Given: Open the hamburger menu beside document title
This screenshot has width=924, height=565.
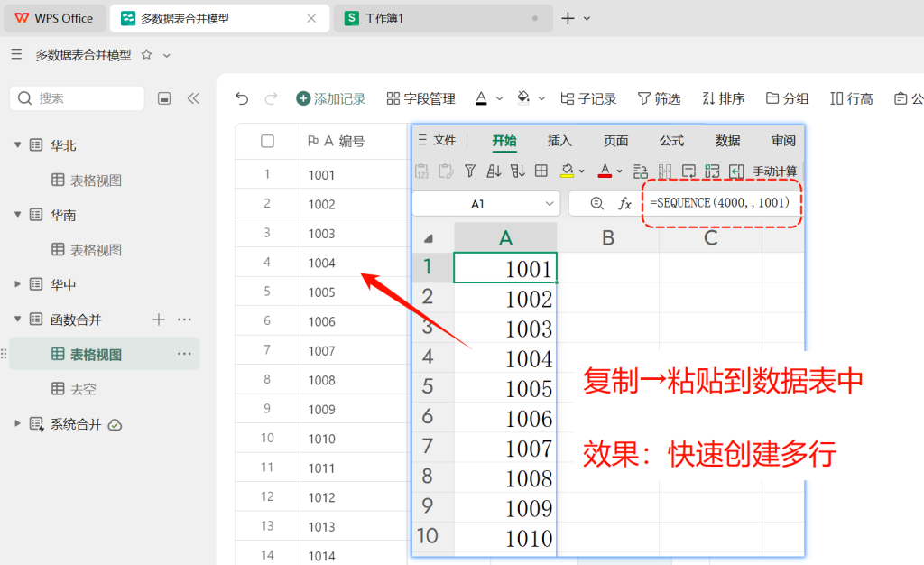Looking at the screenshot, I should tap(16, 55).
